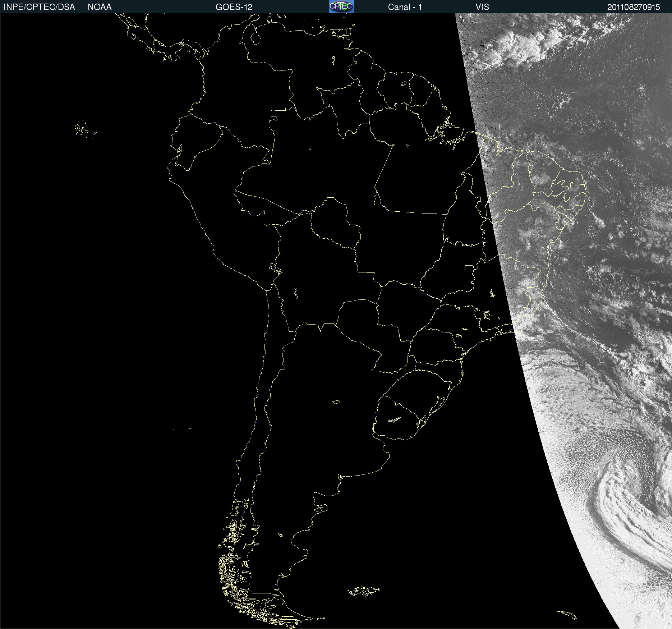Click the CPTEC logo in header
Screen dimensions: 672x629
point(341,6)
